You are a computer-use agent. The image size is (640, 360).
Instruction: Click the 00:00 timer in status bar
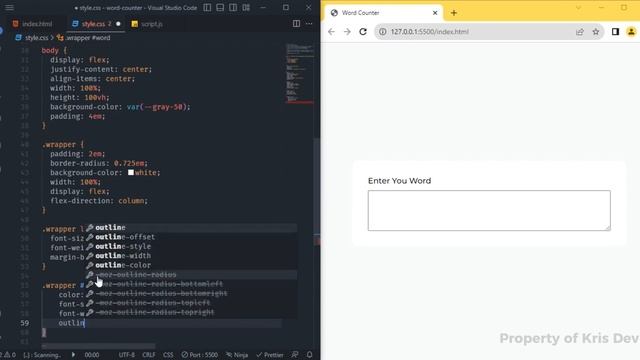click(92, 355)
